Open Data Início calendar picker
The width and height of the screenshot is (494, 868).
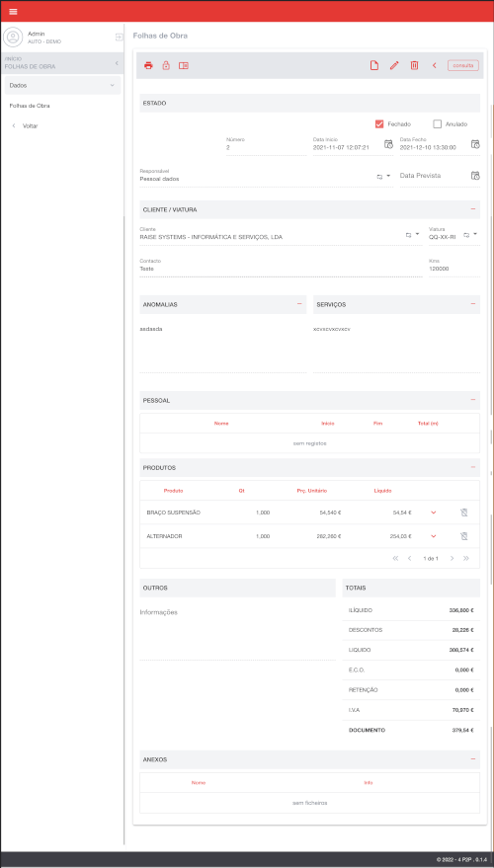click(x=388, y=144)
